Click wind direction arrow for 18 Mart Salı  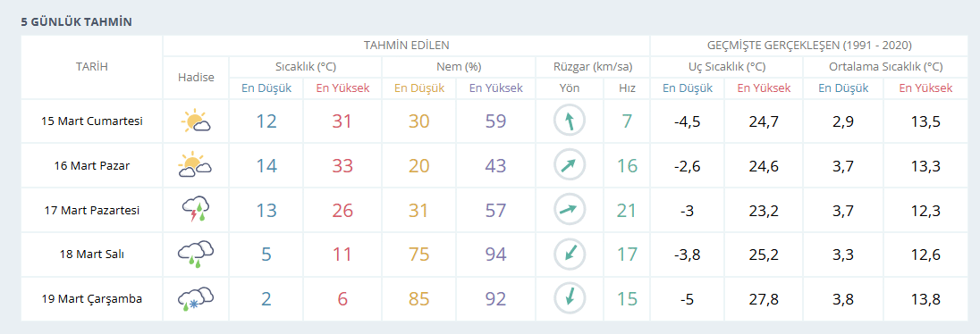click(x=570, y=255)
